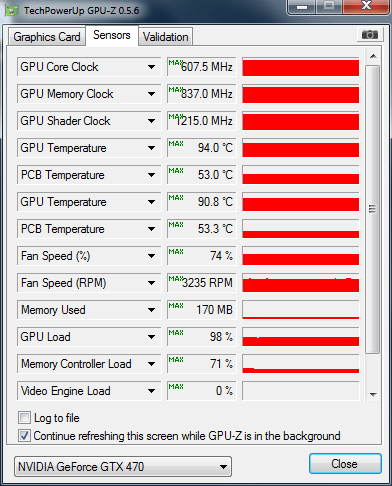The width and height of the screenshot is (392, 486).
Task: Click the scroll up arrow of sensor list
Action: [x=373, y=56]
